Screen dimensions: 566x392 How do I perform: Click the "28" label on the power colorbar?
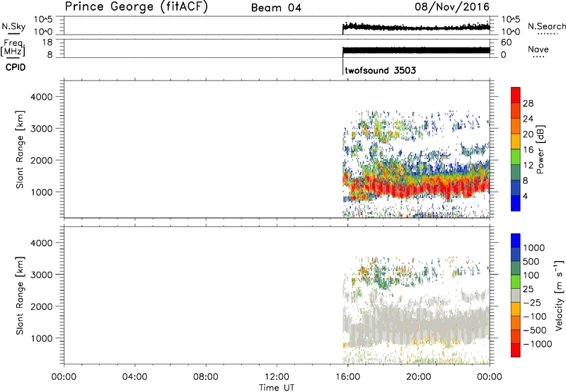[x=528, y=103]
